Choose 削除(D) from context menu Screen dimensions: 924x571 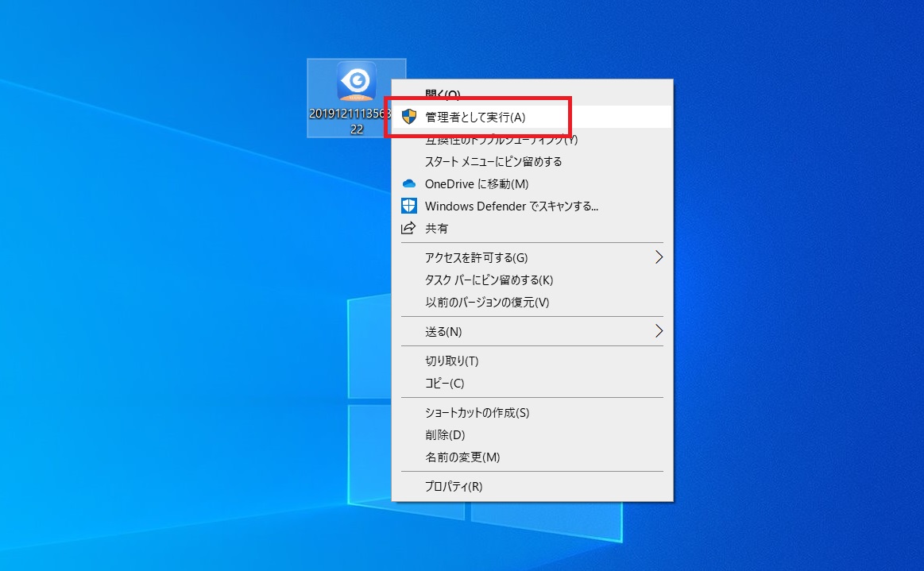tap(532, 435)
